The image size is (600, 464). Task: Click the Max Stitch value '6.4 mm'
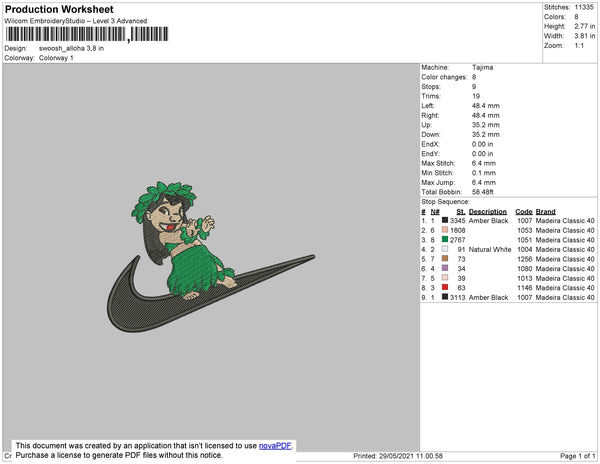tap(484, 163)
